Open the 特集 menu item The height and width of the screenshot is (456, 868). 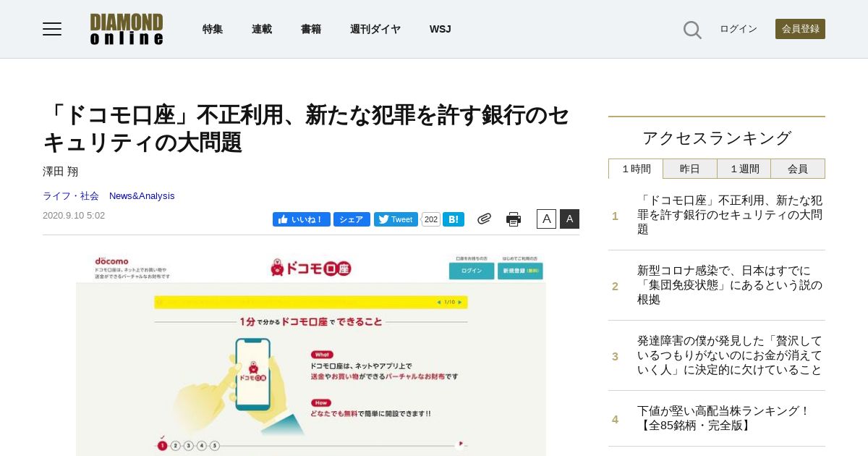click(213, 29)
